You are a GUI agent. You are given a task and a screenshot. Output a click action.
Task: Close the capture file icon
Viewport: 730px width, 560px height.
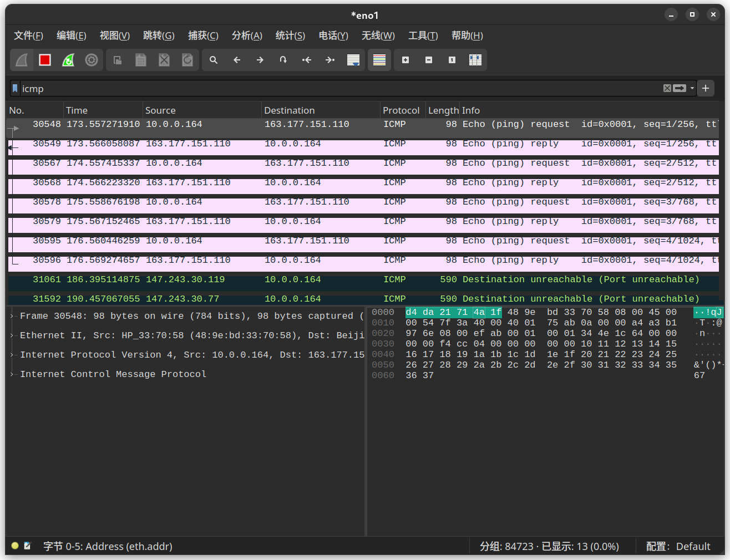tap(164, 60)
